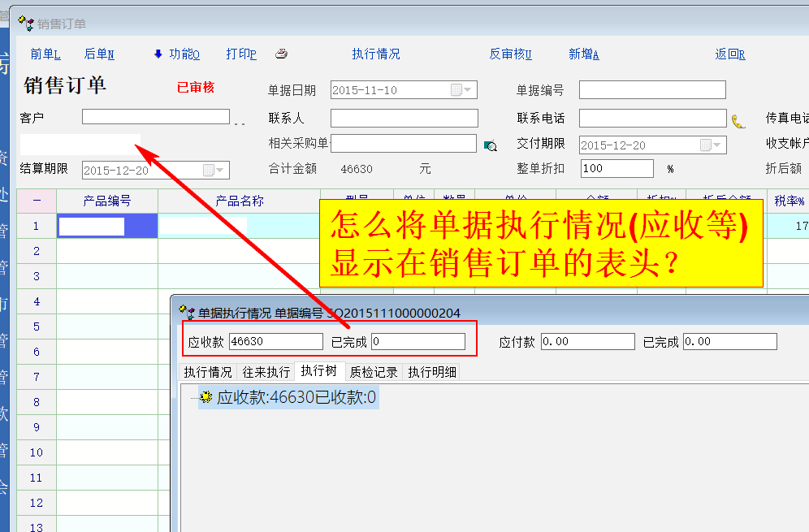This screenshot has width=809, height=532.
Task: Click the printer icon in toolbar
Action: pos(281,54)
